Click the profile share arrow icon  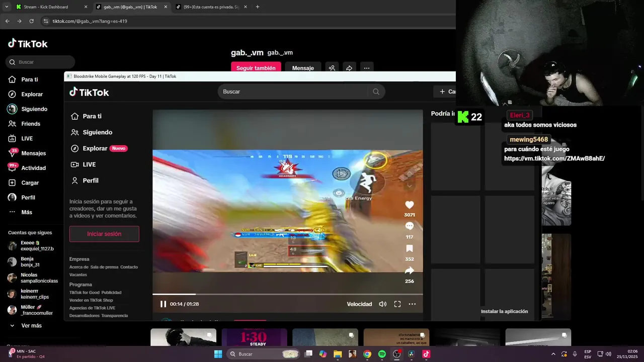pyautogui.click(x=349, y=68)
